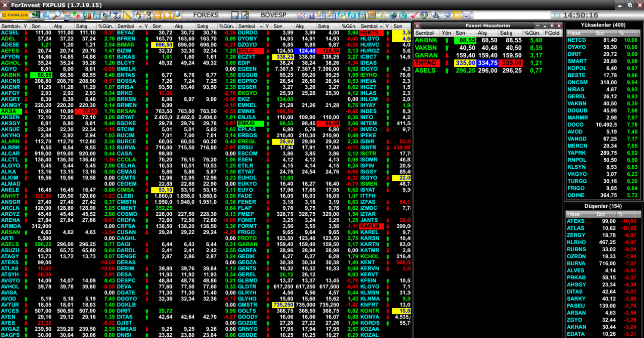Click the green-red arrows price alert icon
This screenshot has width=644, height=338.
tap(77, 15)
